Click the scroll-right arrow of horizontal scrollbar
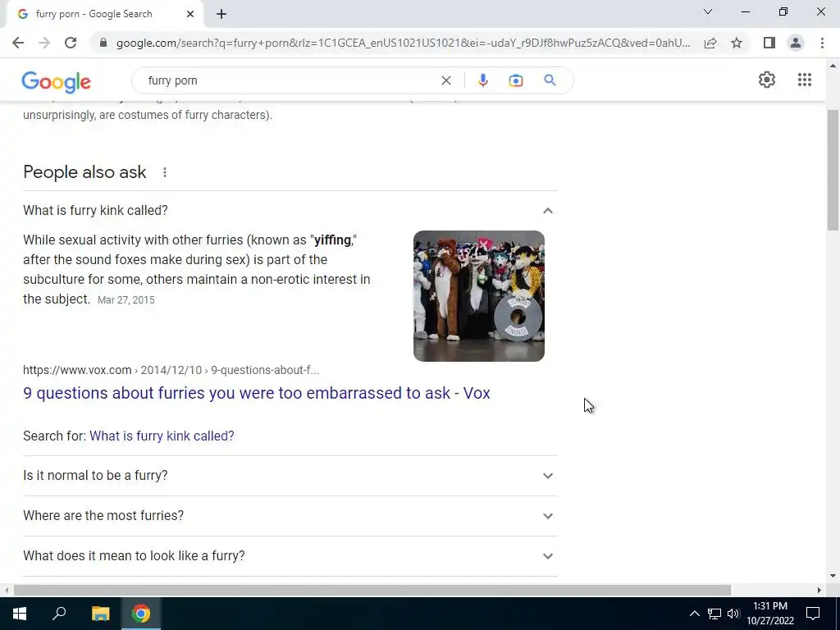This screenshot has height=630, width=840. pos(819,590)
